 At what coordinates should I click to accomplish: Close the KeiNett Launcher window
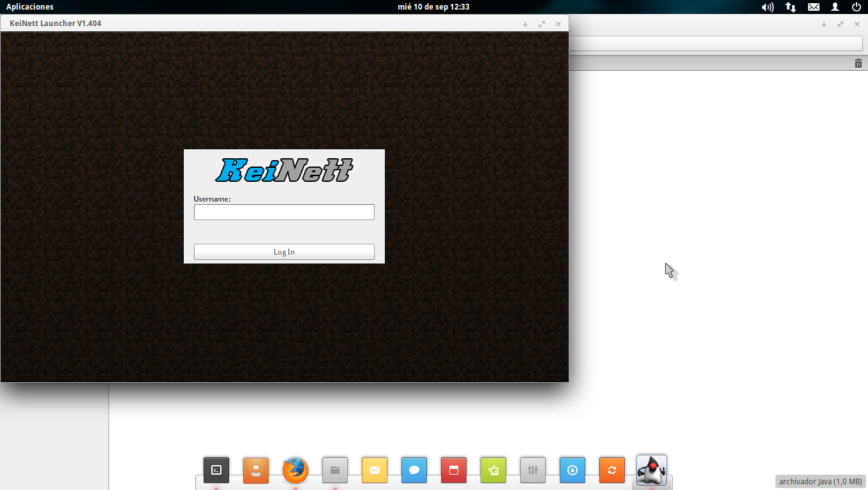coord(558,24)
